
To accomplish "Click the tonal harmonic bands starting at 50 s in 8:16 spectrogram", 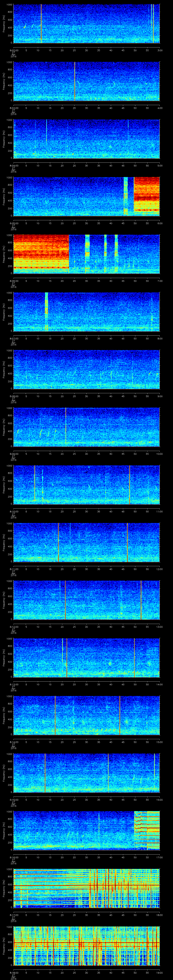I will tap(147, 831).
